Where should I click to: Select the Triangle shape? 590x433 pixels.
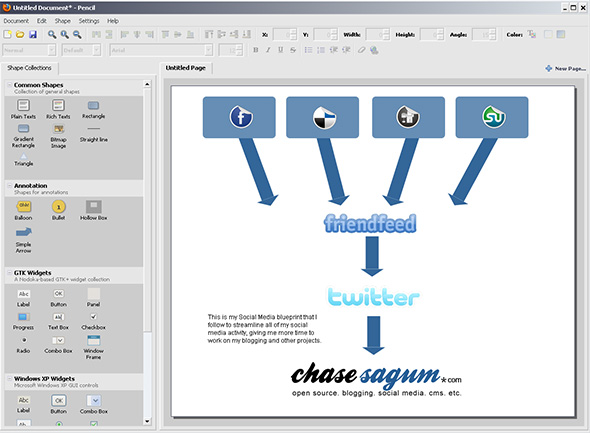pyautogui.click(x=23, y=160)
